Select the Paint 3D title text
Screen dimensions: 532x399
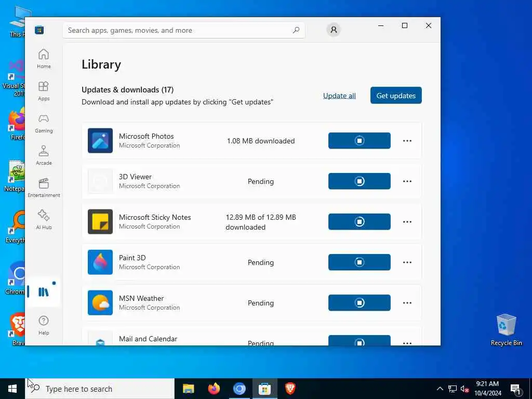pyautogui.click(x=132, y=258)
